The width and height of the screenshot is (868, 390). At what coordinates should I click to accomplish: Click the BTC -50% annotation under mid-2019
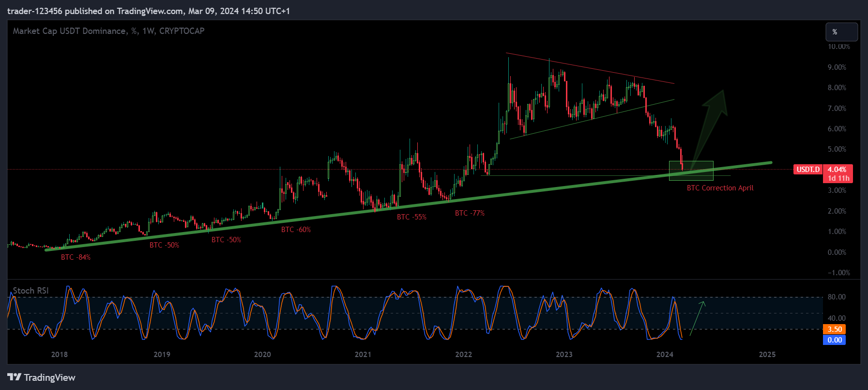226,240
